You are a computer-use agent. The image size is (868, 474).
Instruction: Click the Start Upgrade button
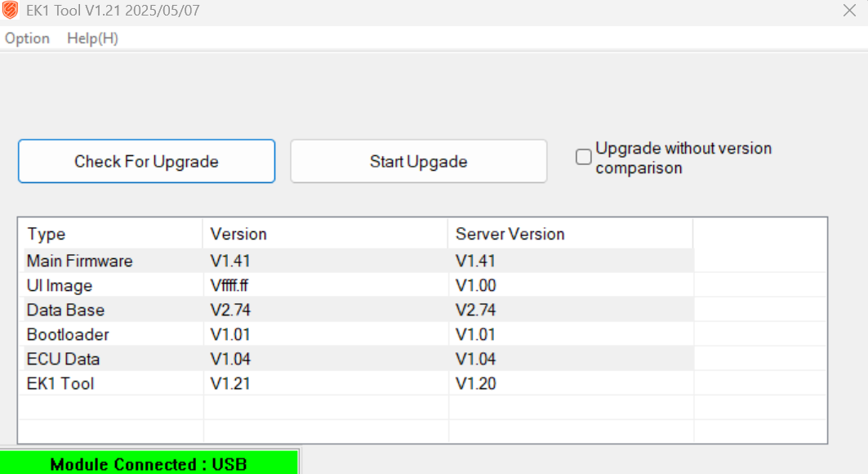click(419, 161)
